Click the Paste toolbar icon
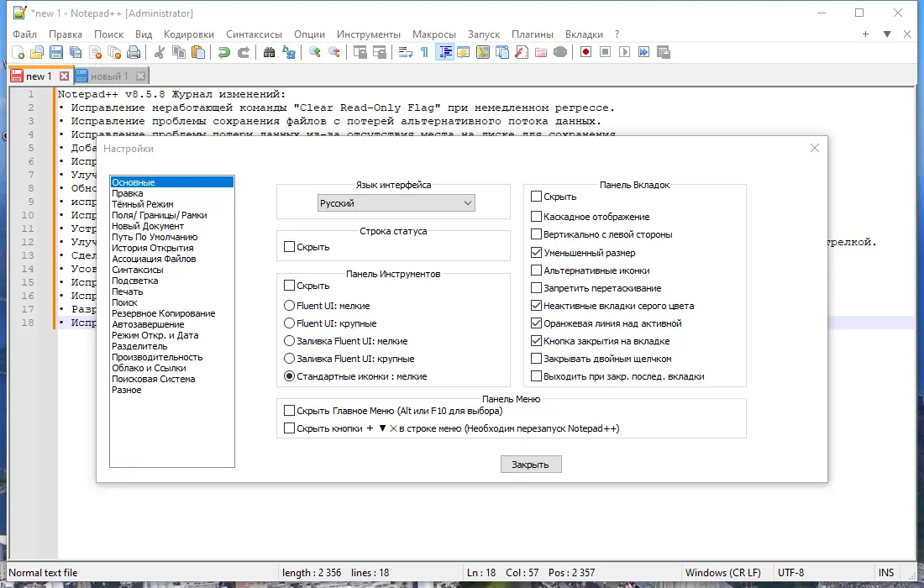Viewport: 924px width, 588px height. [200, 52]
